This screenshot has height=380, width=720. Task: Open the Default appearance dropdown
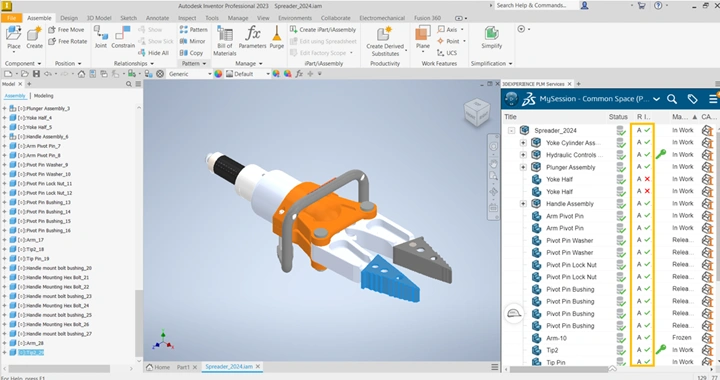click(x=248, y=74)
